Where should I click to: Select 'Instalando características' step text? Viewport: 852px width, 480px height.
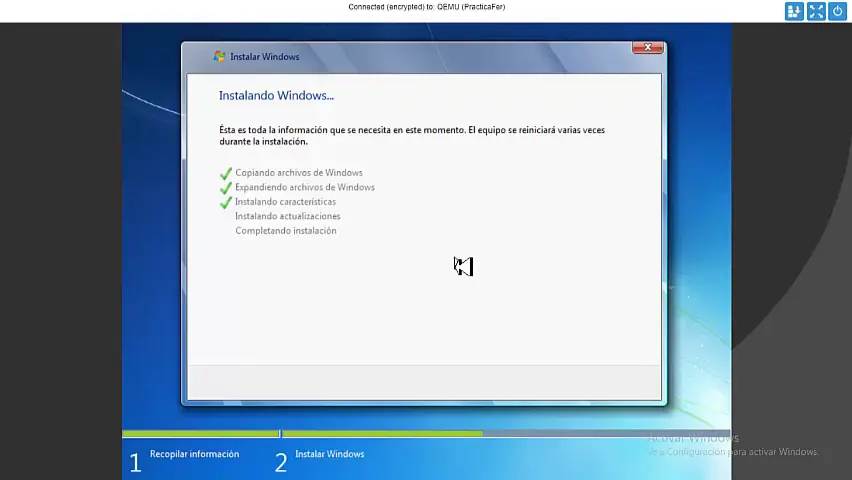point(285,202)
